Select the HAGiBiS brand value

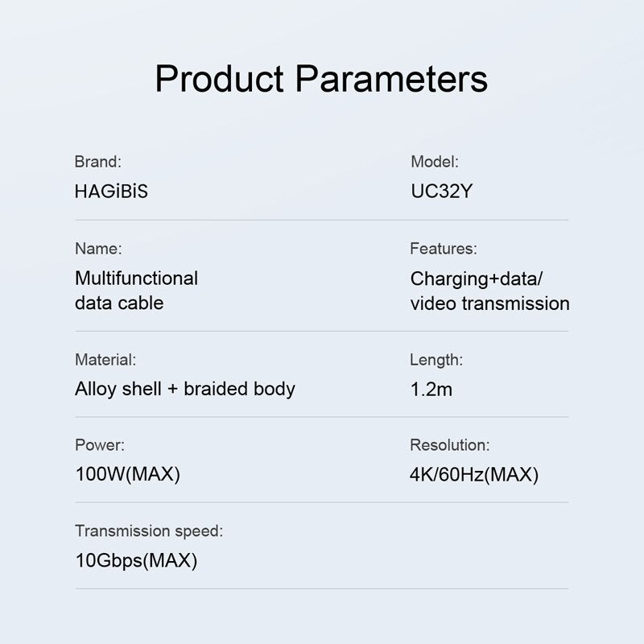111,192
